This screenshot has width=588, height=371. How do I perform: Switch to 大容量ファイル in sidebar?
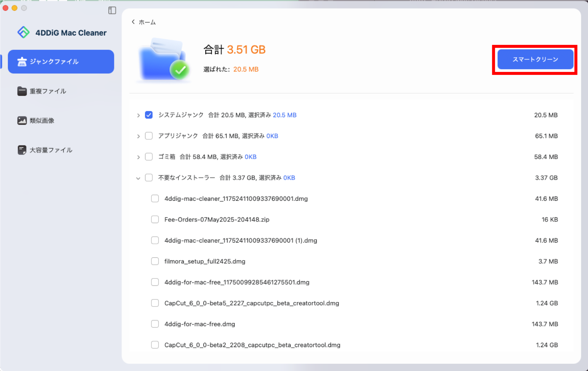click(61, 150)
